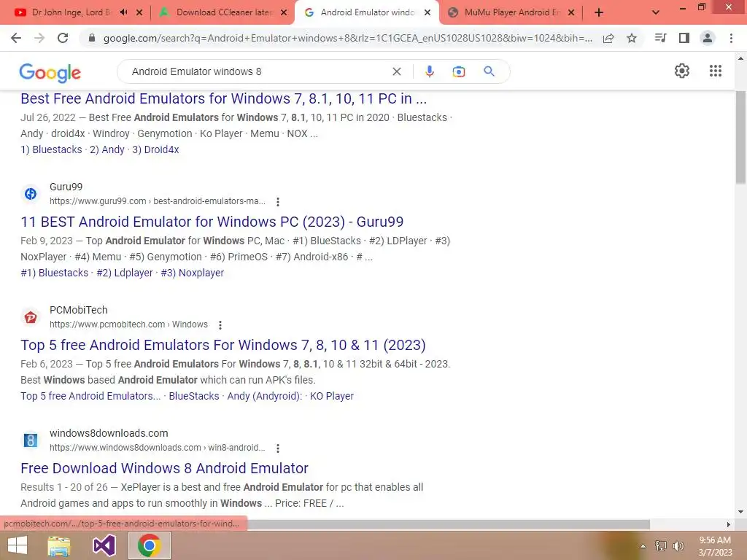Open the Google apps grid
The image size is (747, 560).
715,71
